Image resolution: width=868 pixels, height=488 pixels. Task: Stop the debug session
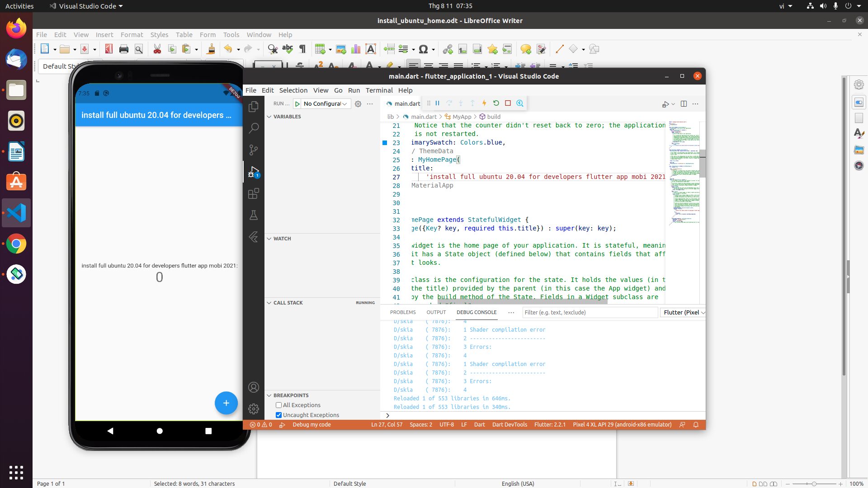[508, 103]
